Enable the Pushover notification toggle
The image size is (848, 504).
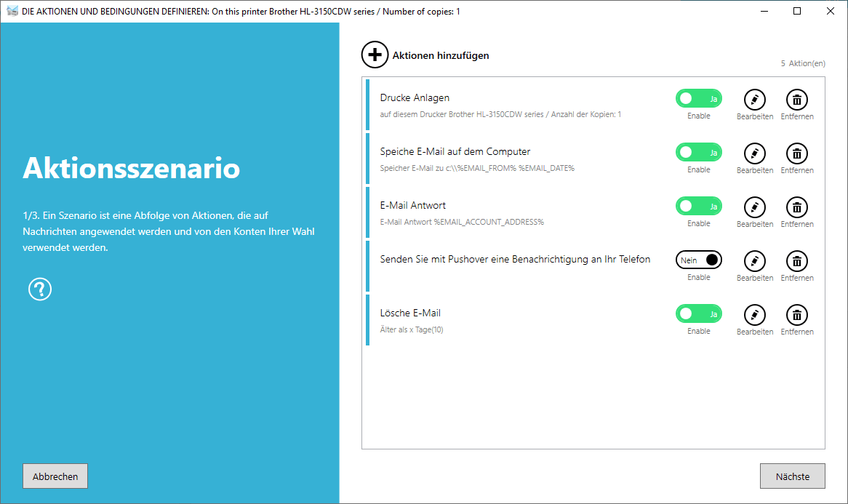click(699, 260)
